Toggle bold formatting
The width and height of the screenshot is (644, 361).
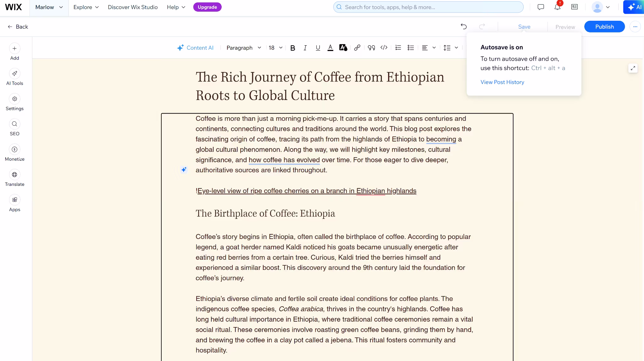click(x=292, y=48)
